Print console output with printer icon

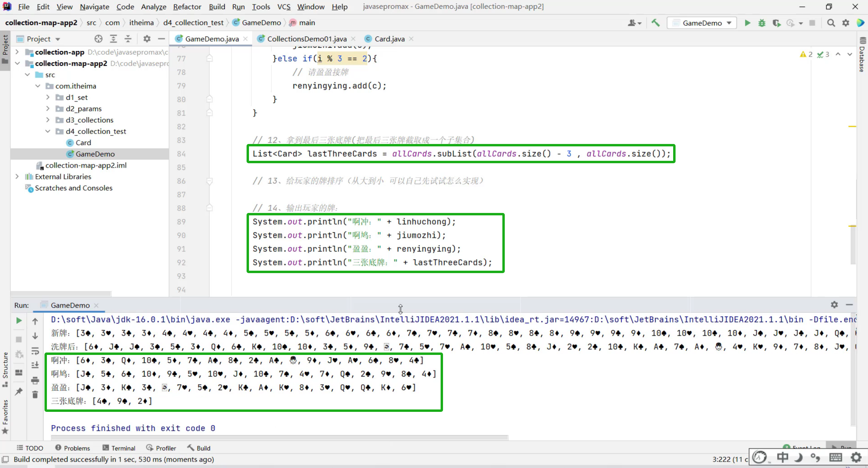click(x=35, y=380)
